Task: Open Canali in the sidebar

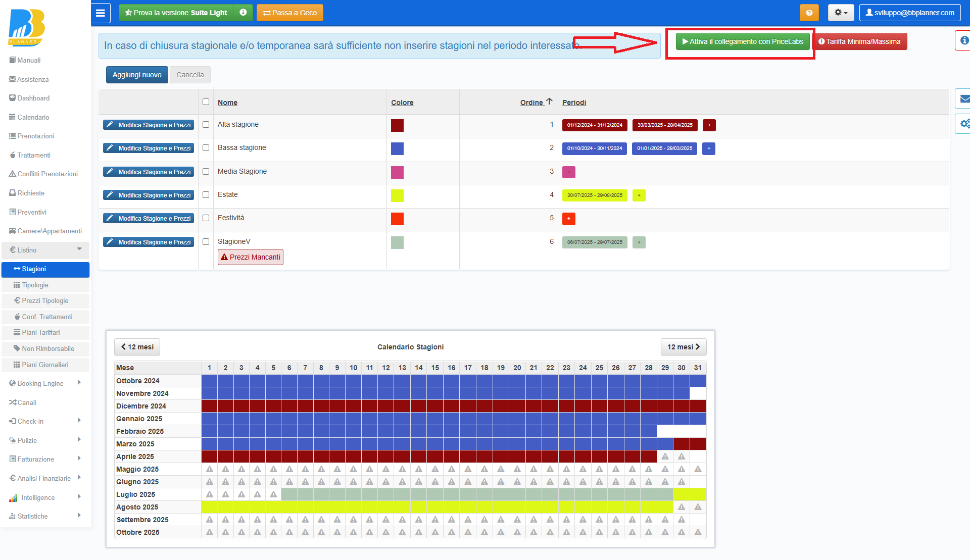Action: point(23,402)
